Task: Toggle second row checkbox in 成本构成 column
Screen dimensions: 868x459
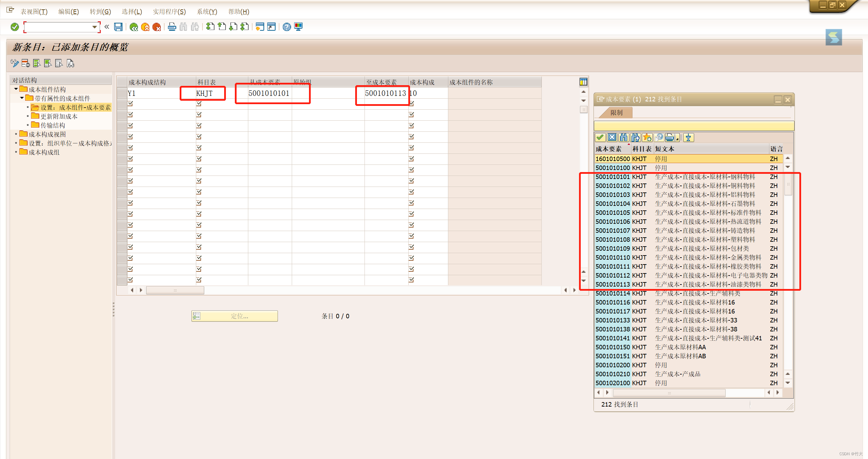Action: tap(411, 103)
